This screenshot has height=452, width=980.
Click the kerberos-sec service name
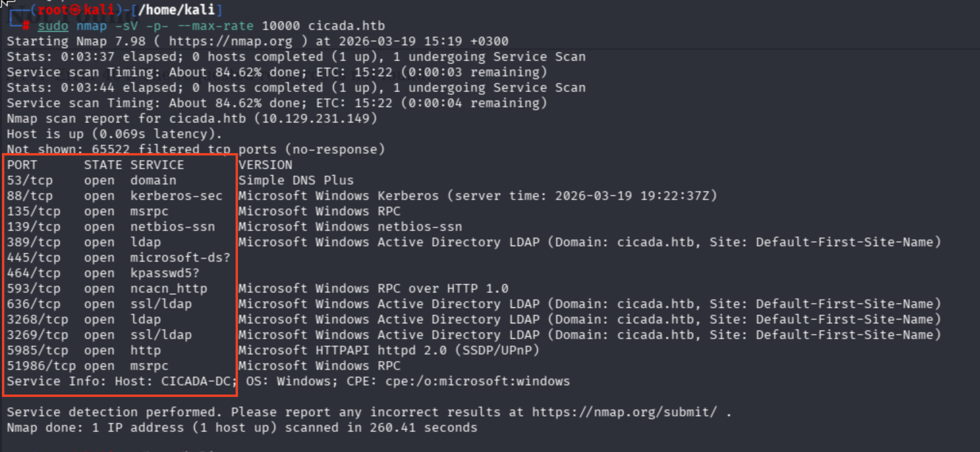pyautogui.click(x=176, y=196)
